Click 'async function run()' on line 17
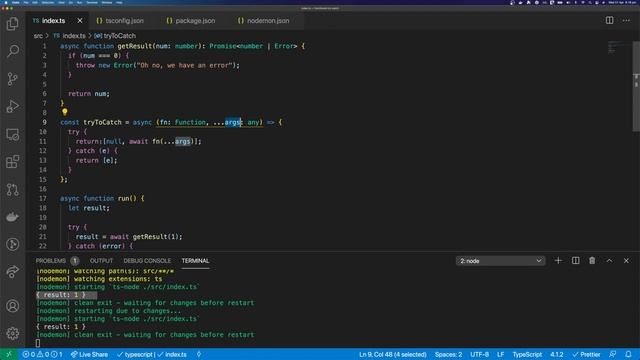Image resolution: width=640 pixels, height=360 pixels. click(x=98, y=198)
